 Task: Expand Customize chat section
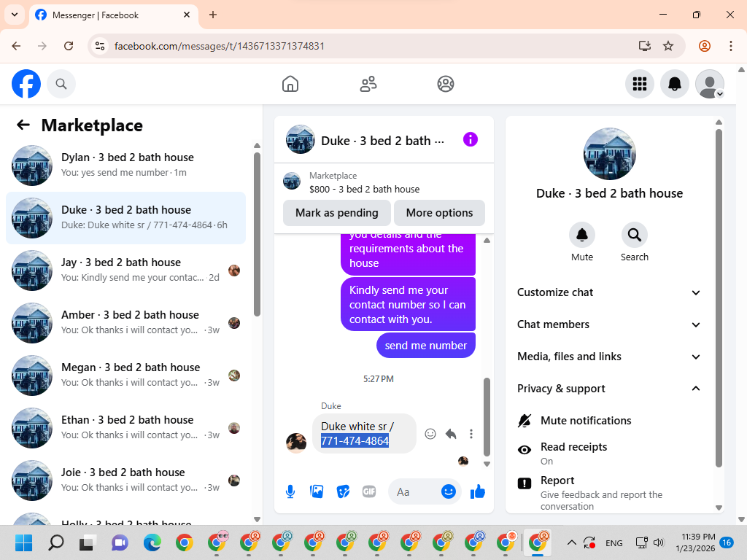(x=609, y=292)
